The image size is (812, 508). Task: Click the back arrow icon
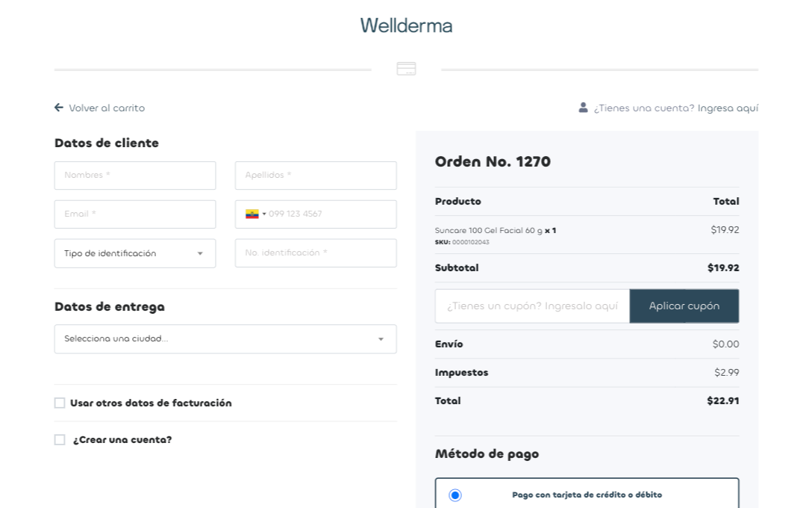coord(59,108)
